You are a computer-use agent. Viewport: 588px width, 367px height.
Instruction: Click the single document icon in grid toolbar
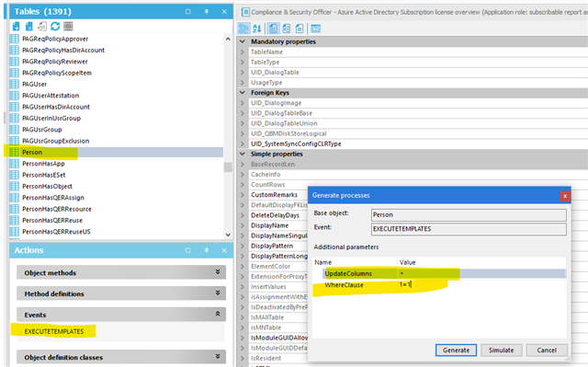click(300, 29)
